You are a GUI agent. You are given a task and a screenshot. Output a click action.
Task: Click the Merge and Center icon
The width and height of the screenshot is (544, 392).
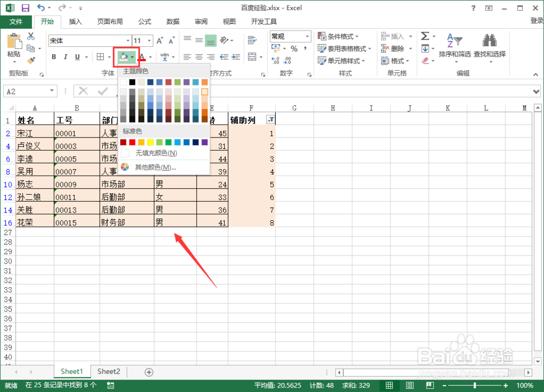(x=252, y=57)
